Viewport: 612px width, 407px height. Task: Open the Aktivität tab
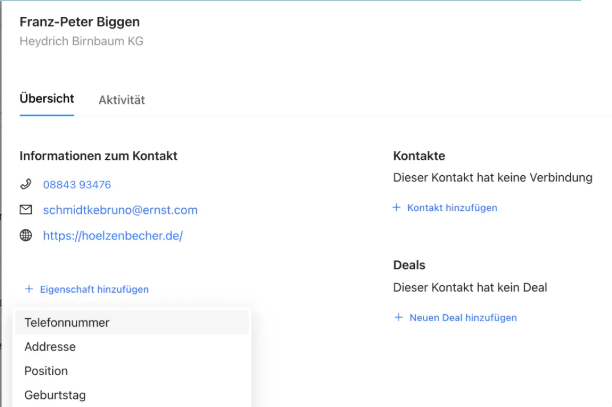pyautogui.click(x=122, y=100)
